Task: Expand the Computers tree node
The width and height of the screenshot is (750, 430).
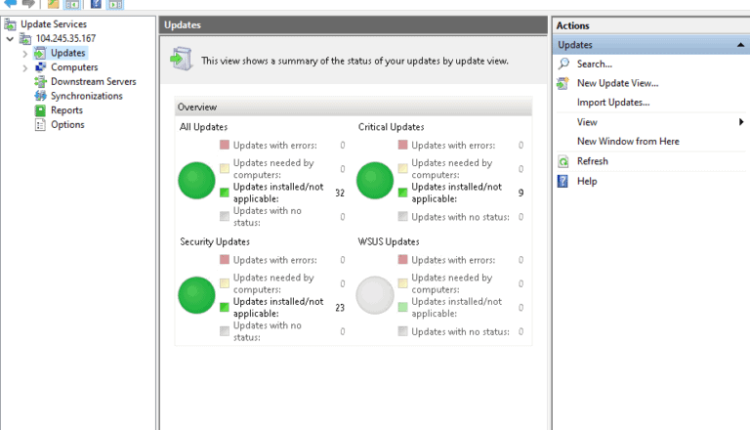Action: pyautogui.click(x=25, y=67)
